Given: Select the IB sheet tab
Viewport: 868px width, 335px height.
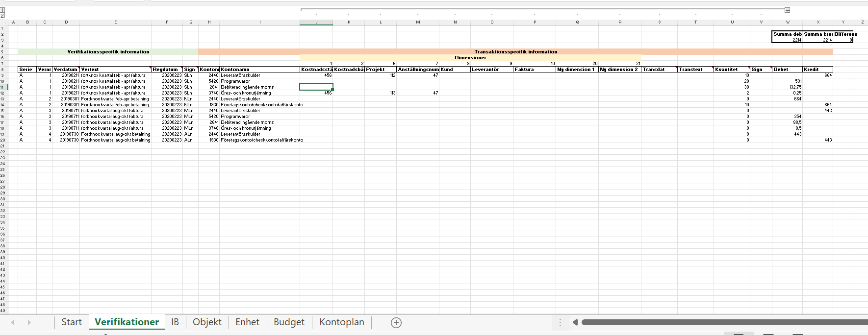Looking at the screenshot, I should (x=175, y=322).
